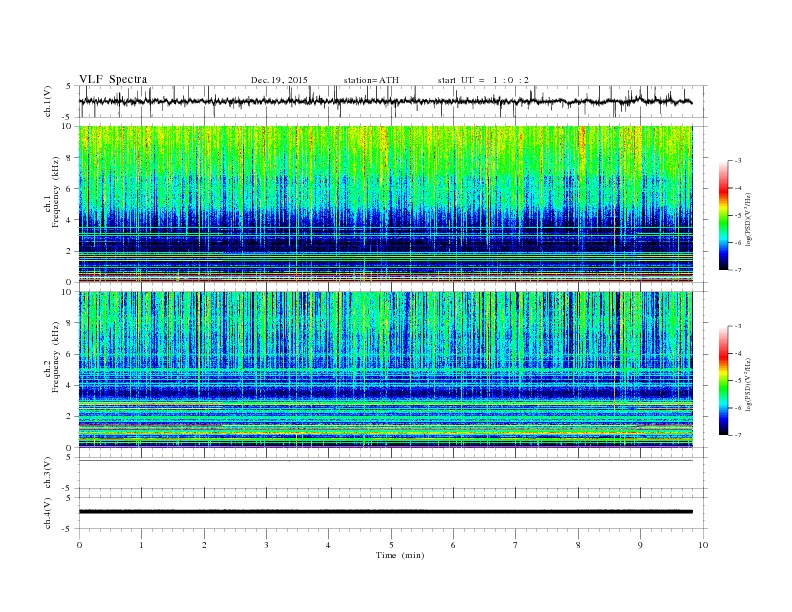Image resolution: width=792 pixels, height=612 pixels.
Task: Click the "8" kHz tick on ch.1 axis
Action: coord(70,158)
